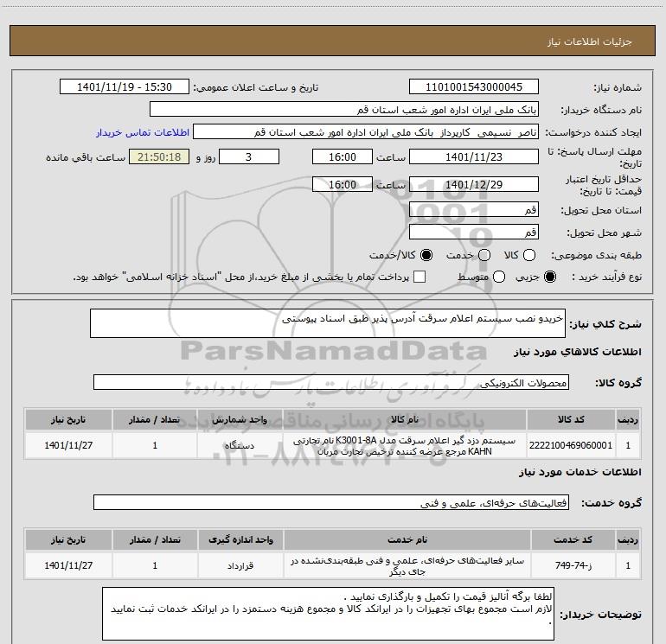Click the service table date 1401/11/27
Screen dimensions: 666x644
(x=68, y=565)
